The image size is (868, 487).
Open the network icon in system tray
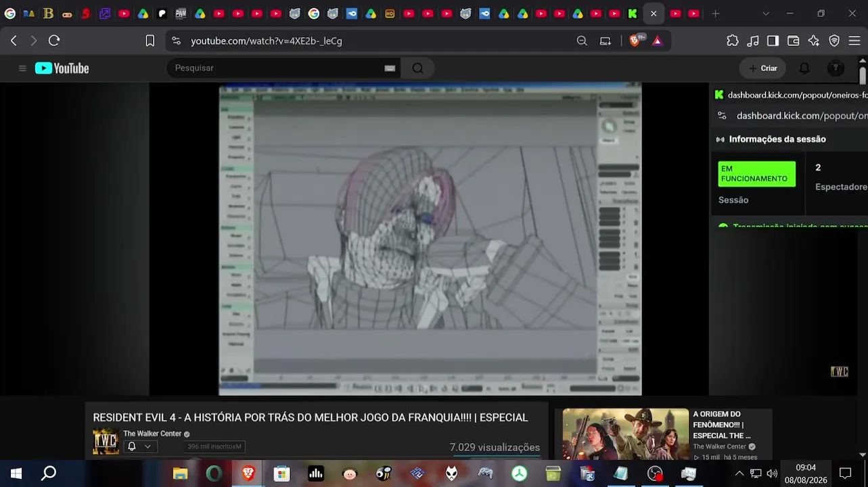756,473
